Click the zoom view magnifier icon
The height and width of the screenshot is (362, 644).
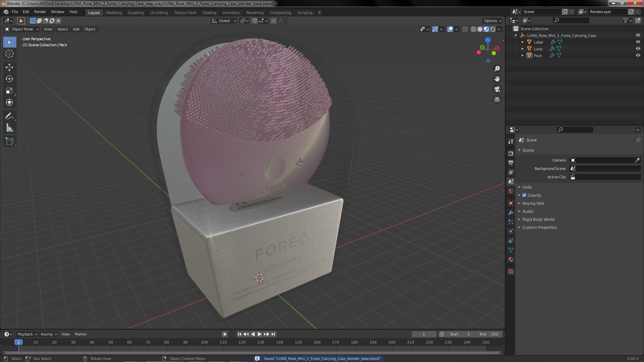click(497, 69)
